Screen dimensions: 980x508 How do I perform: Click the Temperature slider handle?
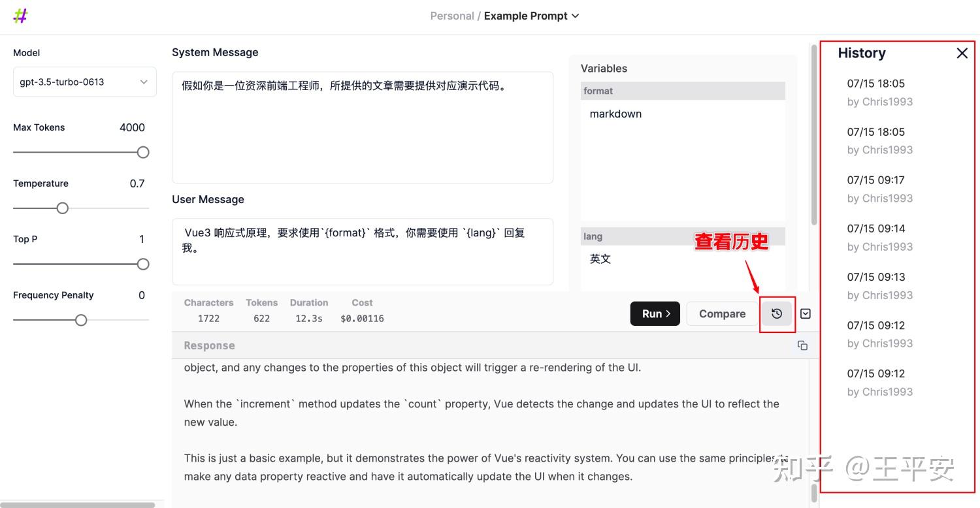62,208
